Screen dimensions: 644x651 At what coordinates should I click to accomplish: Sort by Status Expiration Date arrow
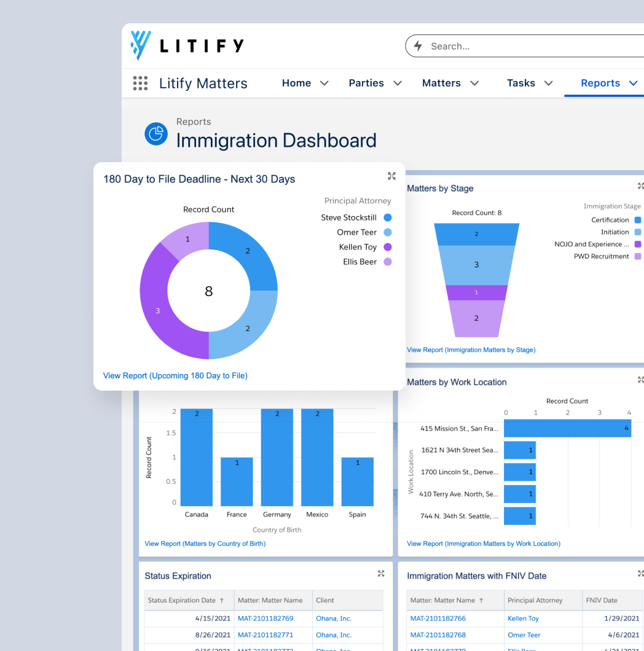pos(222,601)
